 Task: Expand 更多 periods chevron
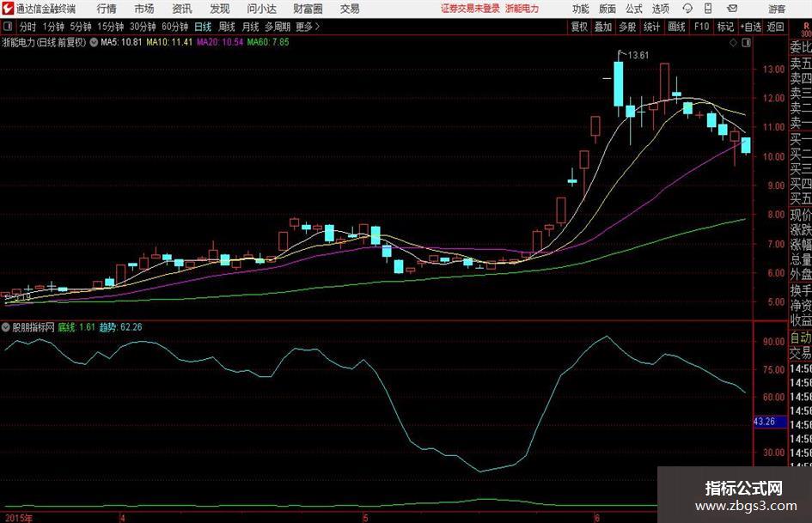317,27
